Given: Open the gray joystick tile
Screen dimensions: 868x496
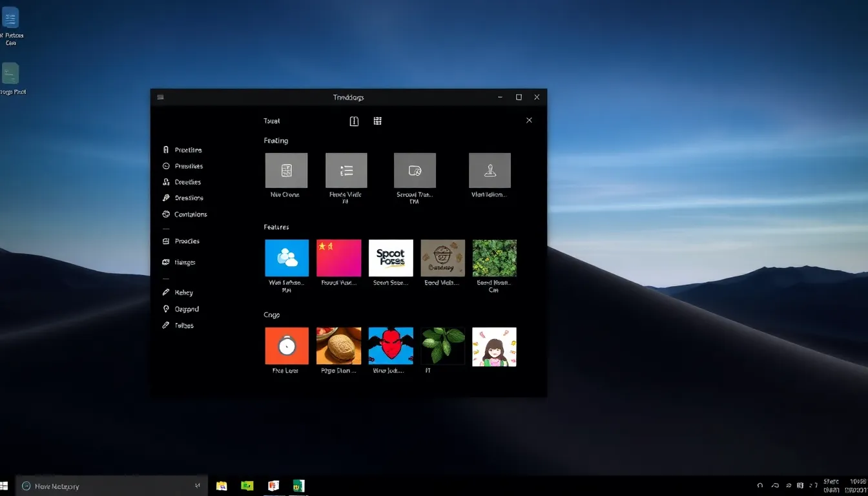Looking at the screenshot, I should pyautogui.click(x=490, y=170).
